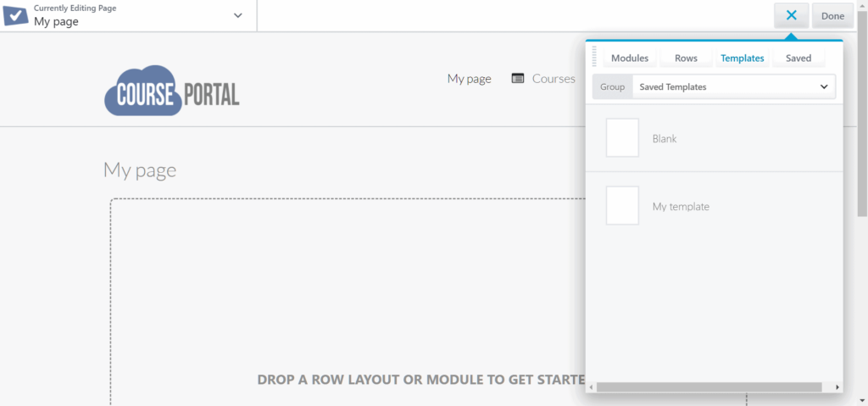Viewport: 868px width, 406px height.
Task: Choose the Blank template thumbnail
Action: tap(622, 138)
